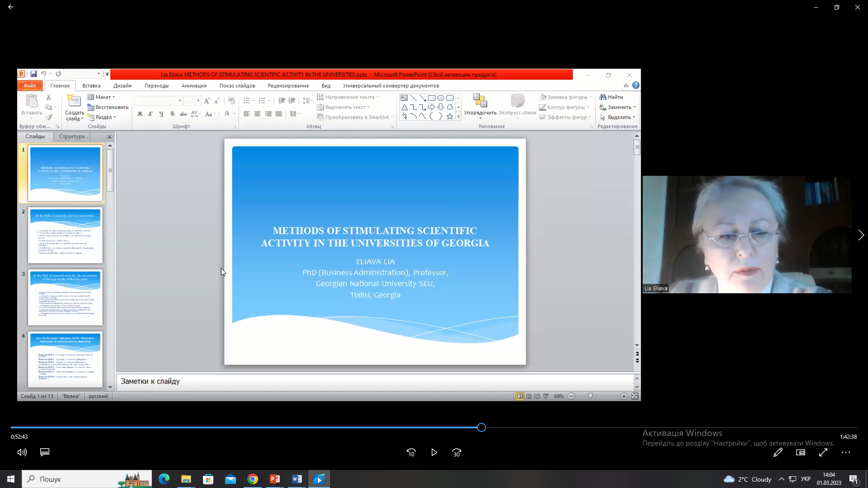Open Google Chrome from the taskbar

253,479
